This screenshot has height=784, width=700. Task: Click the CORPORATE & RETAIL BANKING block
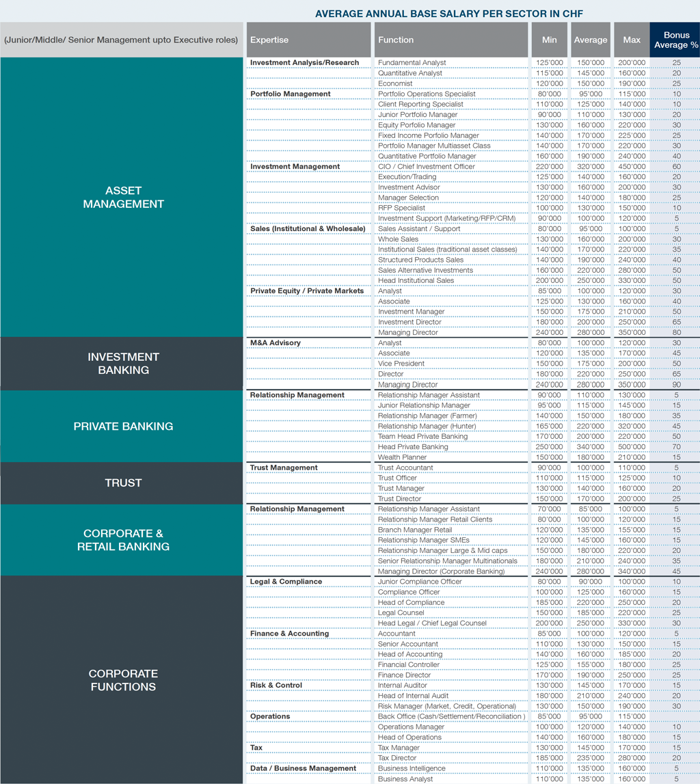click(x=122, y=540)
